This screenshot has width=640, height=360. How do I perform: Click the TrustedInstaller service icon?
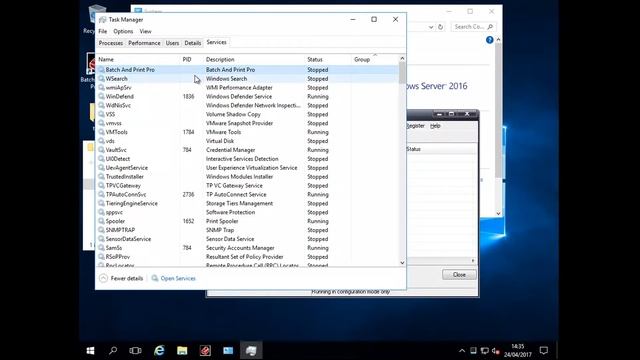pos(101,177)
